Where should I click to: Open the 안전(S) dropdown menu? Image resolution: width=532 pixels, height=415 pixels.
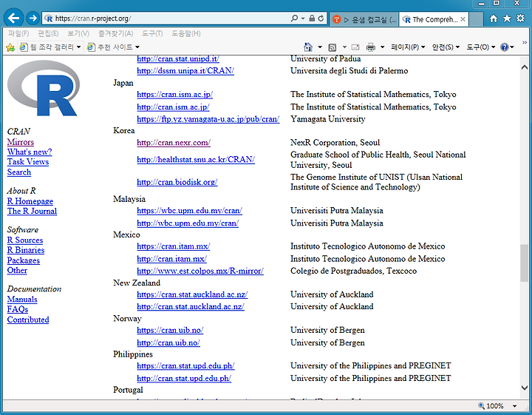coord(446,47)
